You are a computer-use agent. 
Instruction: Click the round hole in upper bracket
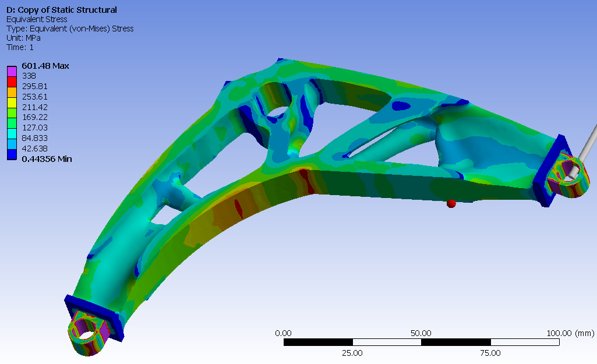click(278, 112)
